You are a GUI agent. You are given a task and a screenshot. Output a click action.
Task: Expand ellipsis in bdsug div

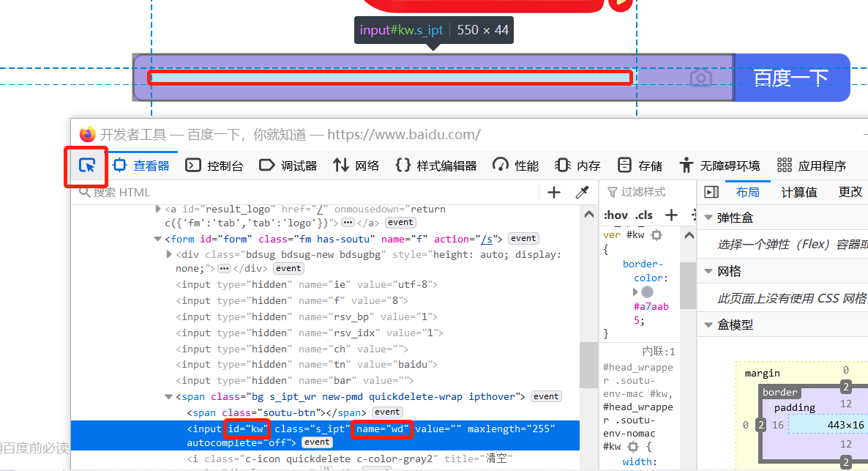pyautogui.click(x=224, y=269)
